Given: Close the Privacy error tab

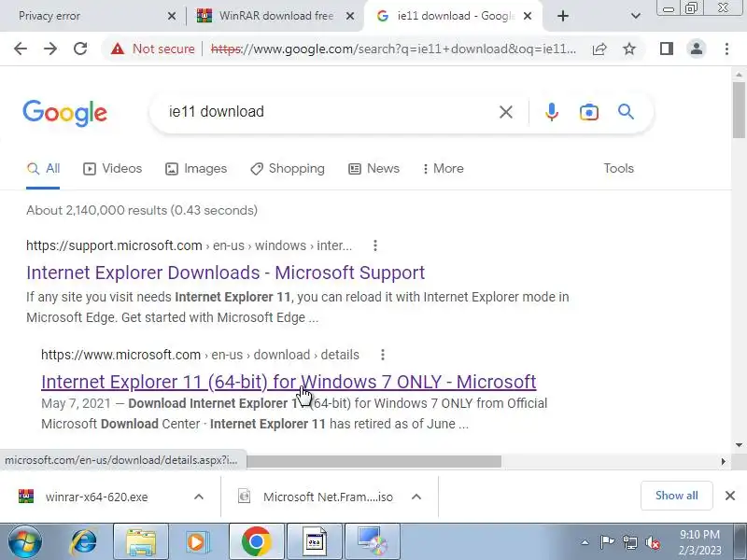Looking at the screenshot, I should [172, 16].
